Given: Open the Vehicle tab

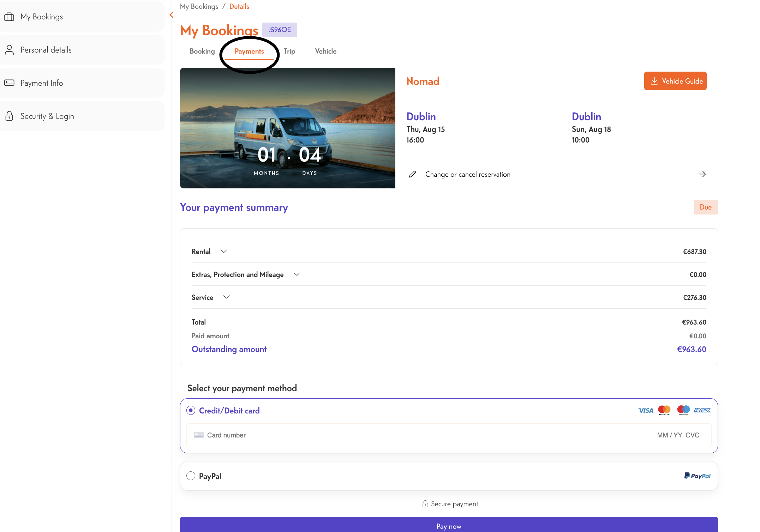Looking at the screenshot, I should (x=325, y=51).
